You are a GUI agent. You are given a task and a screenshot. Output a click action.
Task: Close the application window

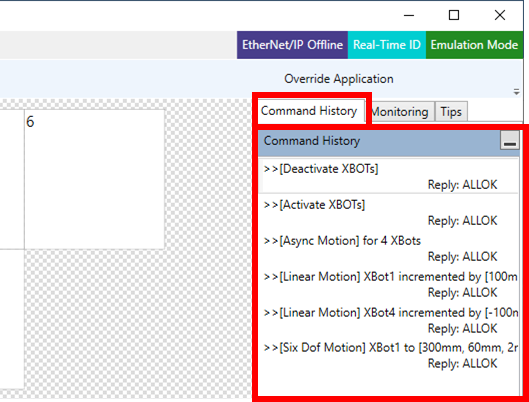[500, 15]
